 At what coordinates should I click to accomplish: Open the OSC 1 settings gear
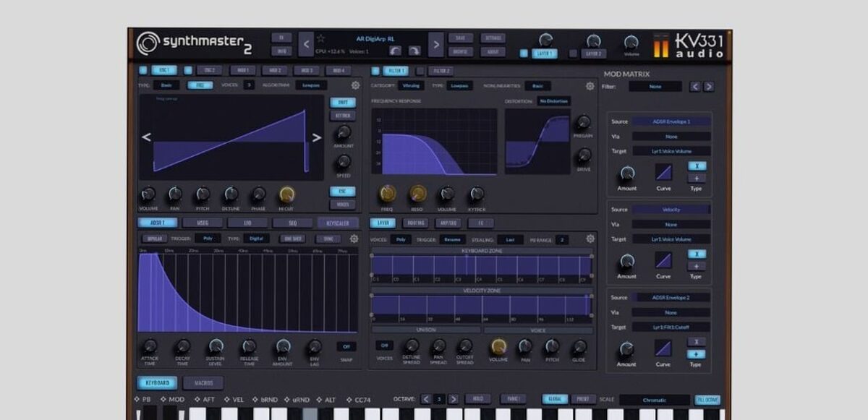click(354, 85)
